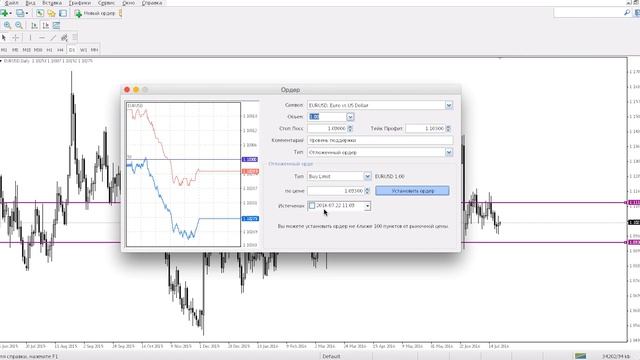
Task: Open dropdown arrow beside profiles icon
Action: (27, 13)
